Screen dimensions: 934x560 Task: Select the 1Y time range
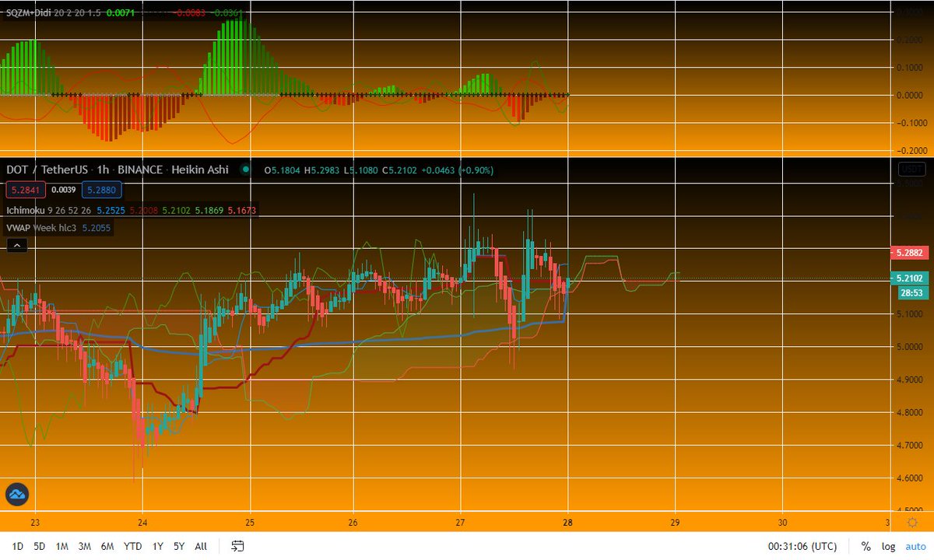click(x=159, y=546)
